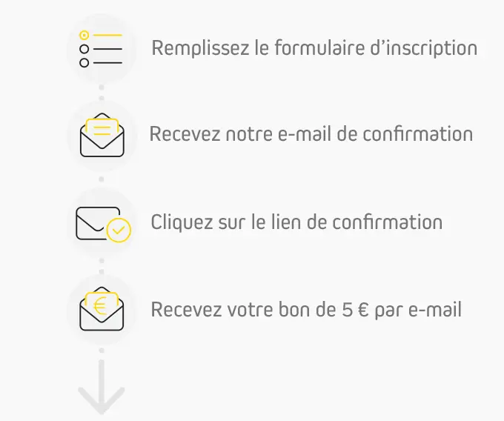Screen dimensions: 504x421
Task: Select the yellow radio bullet in form icon
Action: coord(84,35)
